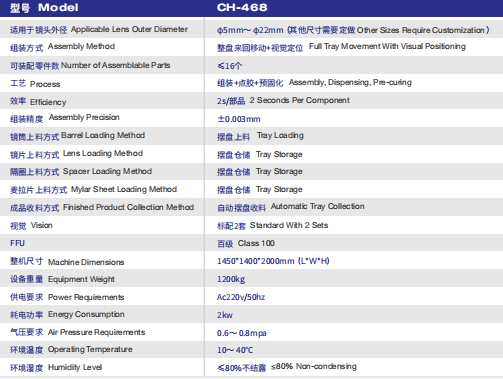Image resolution: width=503 pixels, height=379 pixels.
Task: Select the '2kw' consumption value
Action: coord(225,315)
